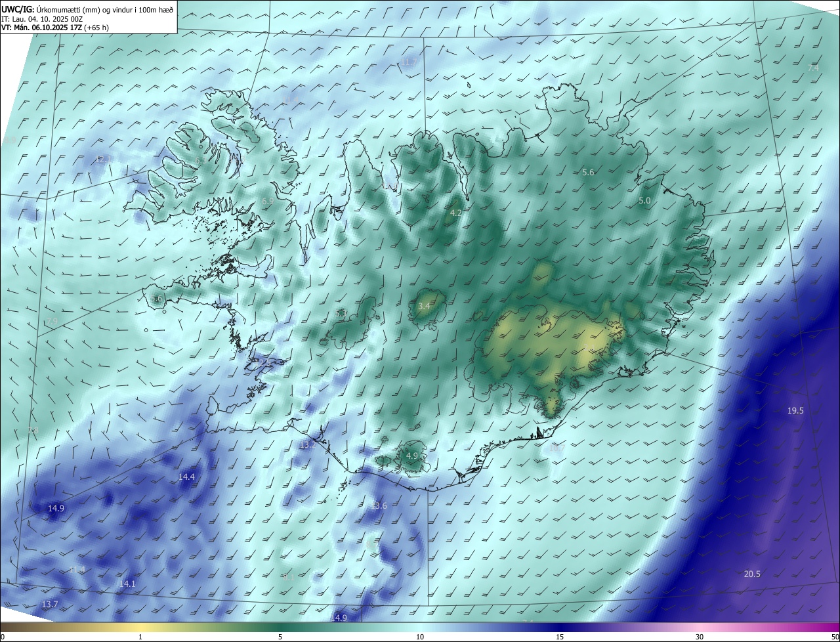Screen dimensions: 840x642
Task: Select the 13.2 value label
Action: click(307, 445)
